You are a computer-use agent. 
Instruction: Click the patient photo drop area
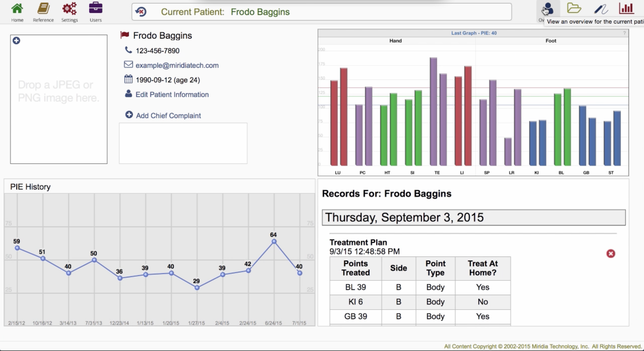click(59, 99)
